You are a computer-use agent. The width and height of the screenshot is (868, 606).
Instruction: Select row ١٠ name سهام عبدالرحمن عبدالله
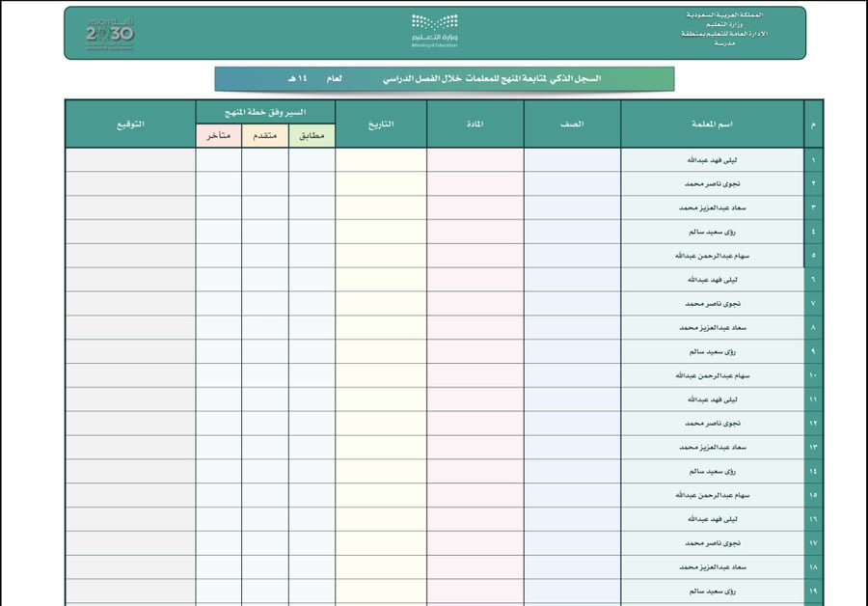coord(712,375)
